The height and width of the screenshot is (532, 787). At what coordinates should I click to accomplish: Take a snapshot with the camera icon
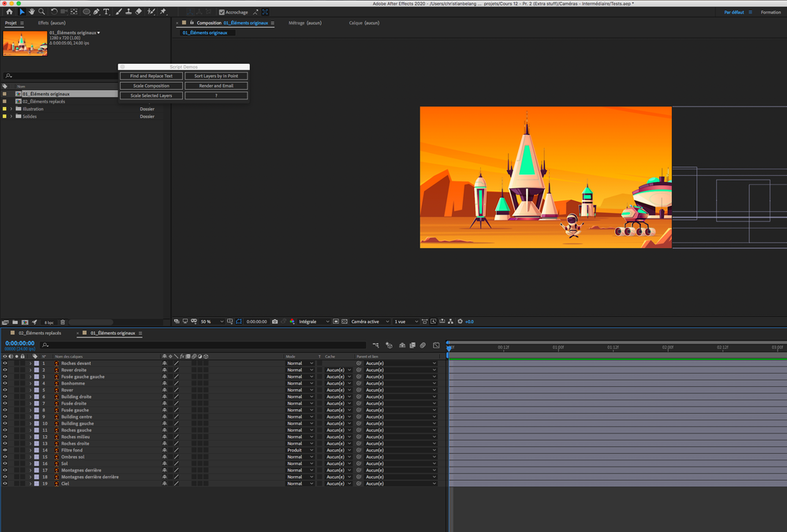(275, 322)
